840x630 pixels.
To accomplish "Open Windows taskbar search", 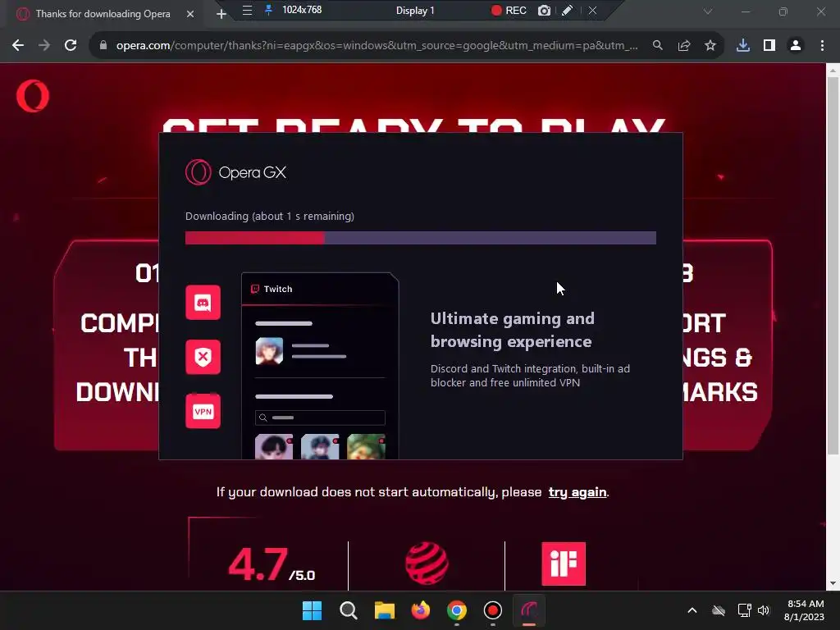I will (x=348, y=610).
